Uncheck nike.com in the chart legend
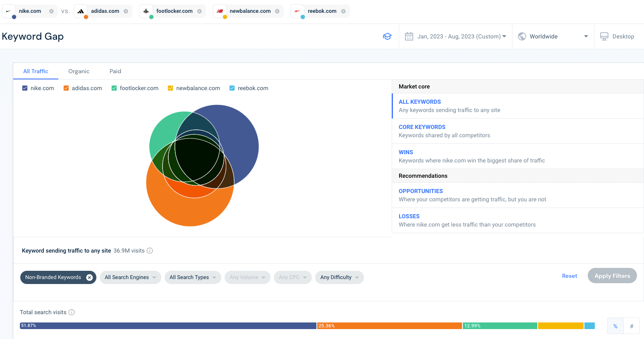 point(25,88)
